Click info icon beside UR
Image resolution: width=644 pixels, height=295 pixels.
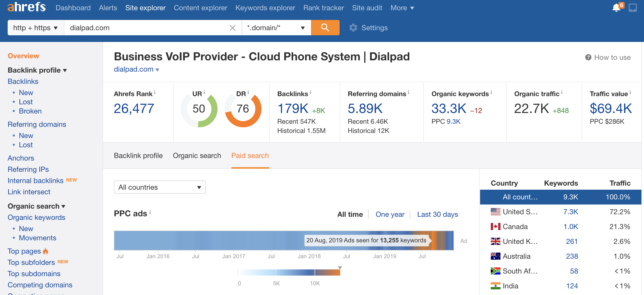pyautogui.click(x=204, y=92)
